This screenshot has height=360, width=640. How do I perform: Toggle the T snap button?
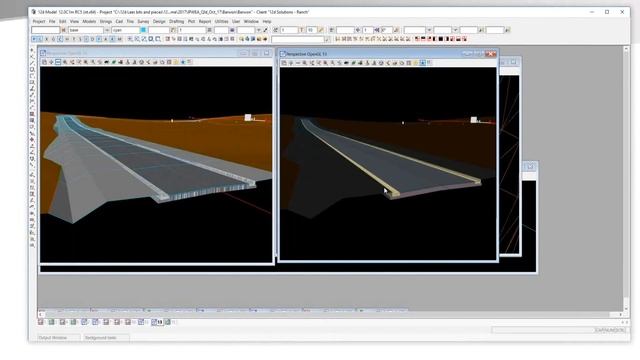click(x=73, y=39)
